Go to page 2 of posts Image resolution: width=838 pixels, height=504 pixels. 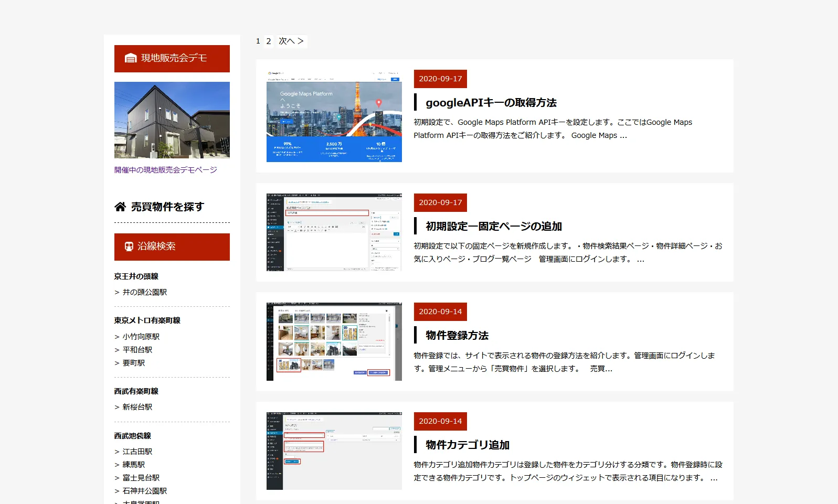(269, 41)
